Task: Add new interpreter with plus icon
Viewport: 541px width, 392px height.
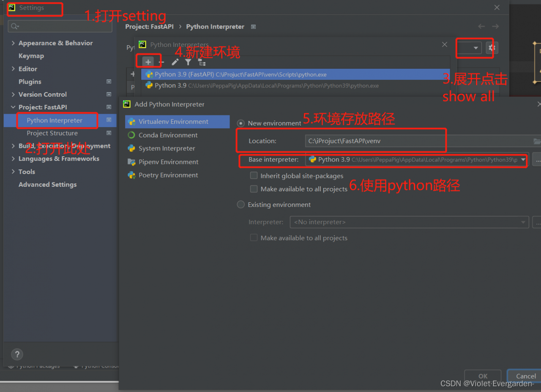Action: 148,62
